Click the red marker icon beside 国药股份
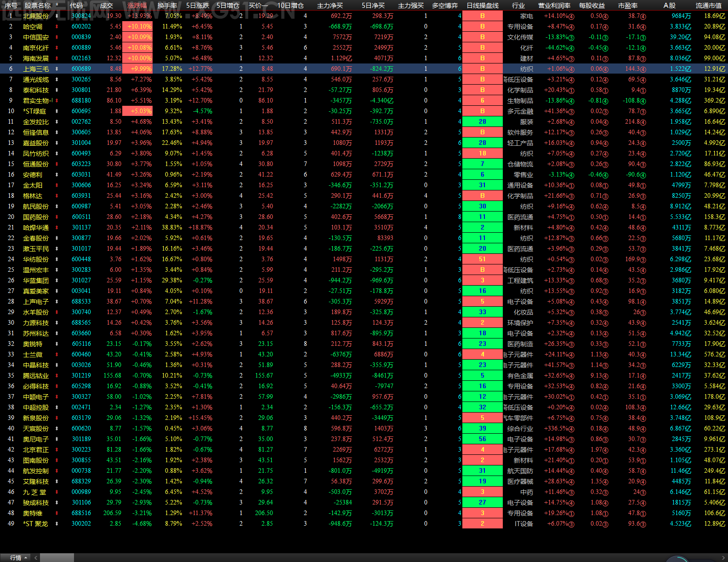The height and width of the screenshot is (562, 728). click(x=57, y=217)
